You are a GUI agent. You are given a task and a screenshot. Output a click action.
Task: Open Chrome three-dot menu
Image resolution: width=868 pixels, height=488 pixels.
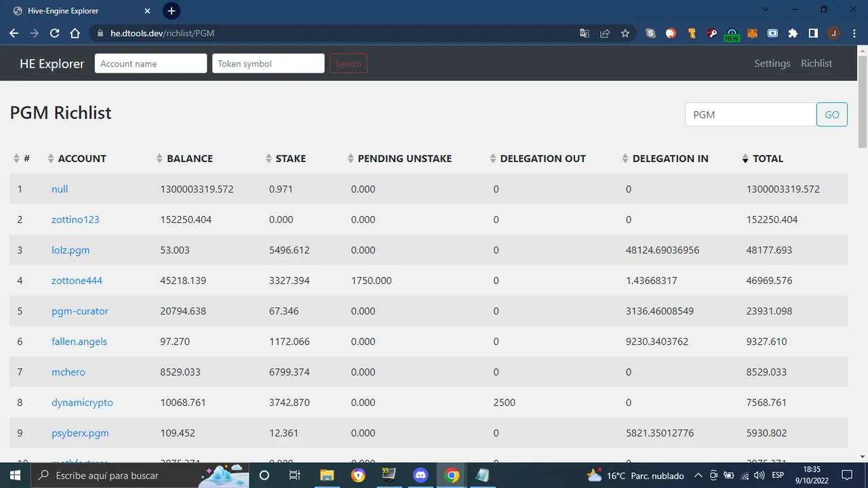(x=854, y=33)
